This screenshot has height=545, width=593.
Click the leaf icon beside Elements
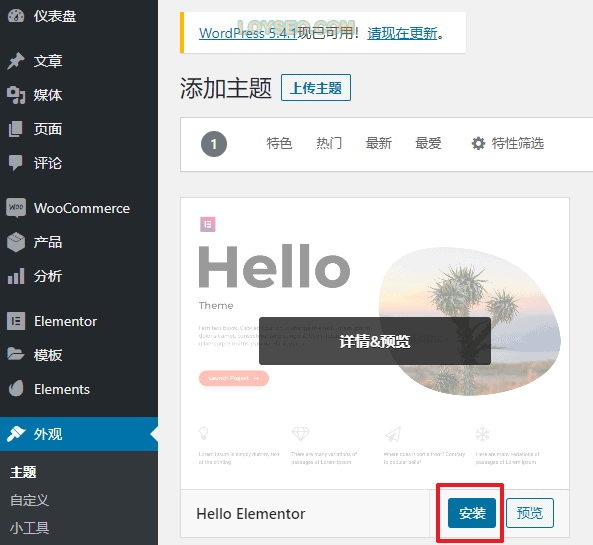[16, 389]
